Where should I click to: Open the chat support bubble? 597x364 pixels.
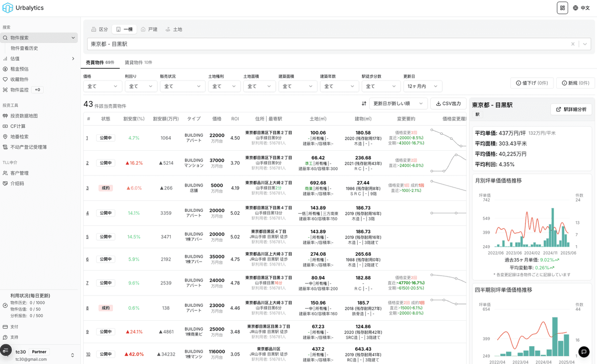click(x=584, y=352)
